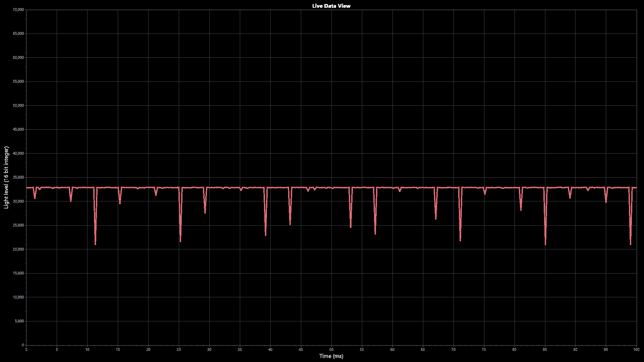Click the 20,000 y-axis tick label
This screenshot has width=644, height=362.
click(x=18, y=249)
